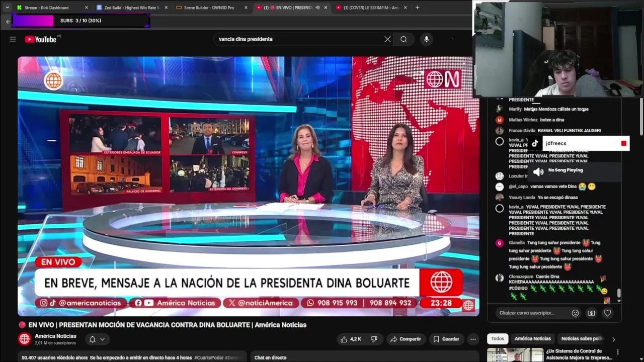
Task: Share the video with Compartir
Action: click(x=406, y=339)
